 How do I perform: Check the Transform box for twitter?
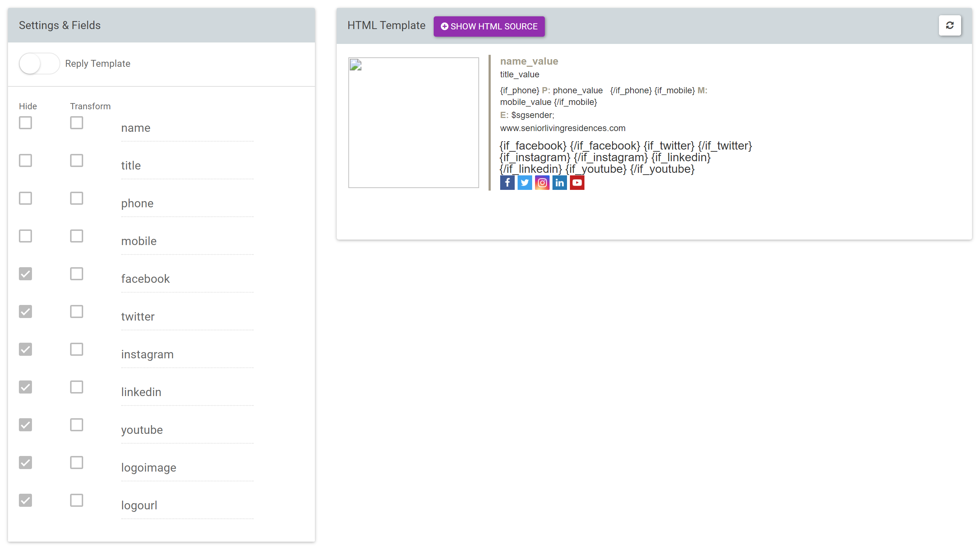point(77,311)
